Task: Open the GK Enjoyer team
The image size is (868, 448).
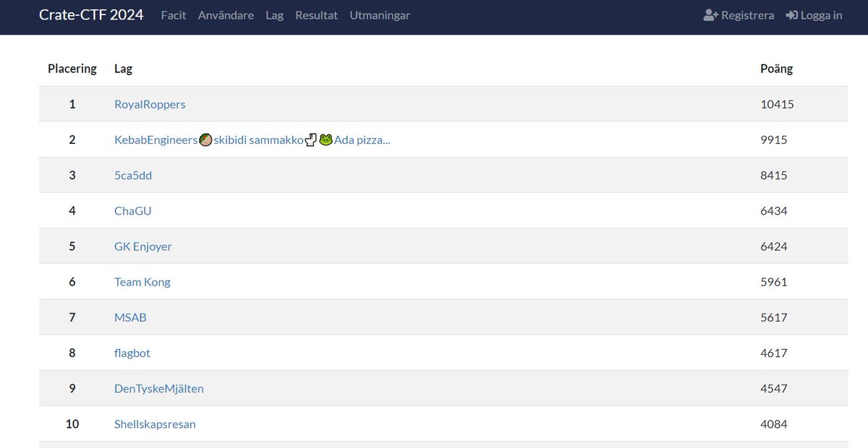Action: [x=143, y=246]
